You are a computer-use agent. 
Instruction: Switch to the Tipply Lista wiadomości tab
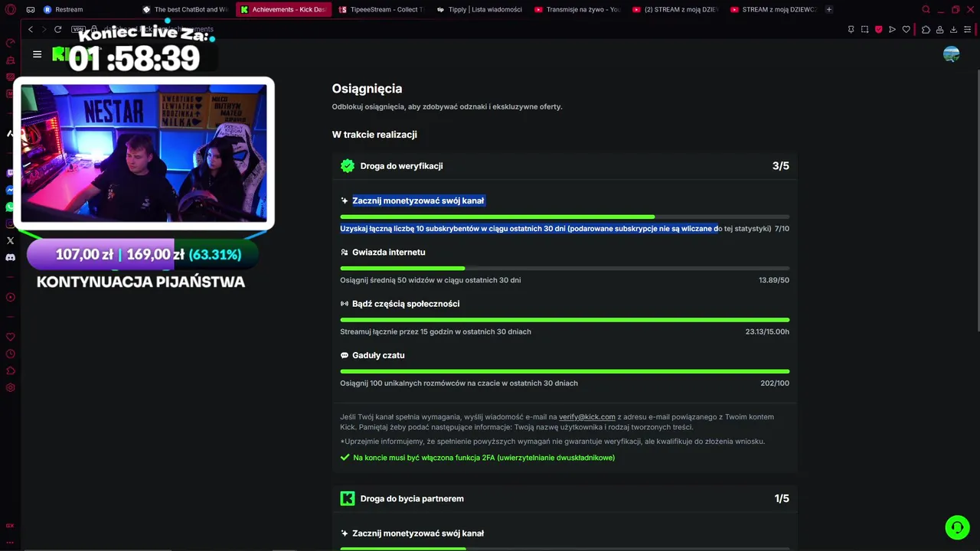(x=479, y=10)
